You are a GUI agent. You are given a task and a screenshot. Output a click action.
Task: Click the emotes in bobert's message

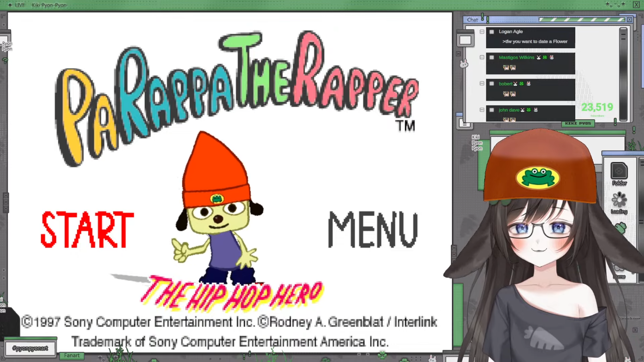(509, 94)
